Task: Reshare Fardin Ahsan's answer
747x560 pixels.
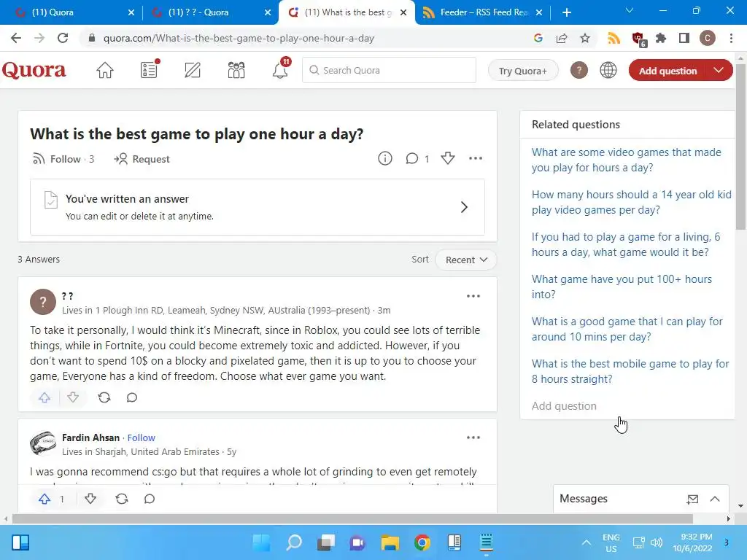Action: (x=122, y=499)
